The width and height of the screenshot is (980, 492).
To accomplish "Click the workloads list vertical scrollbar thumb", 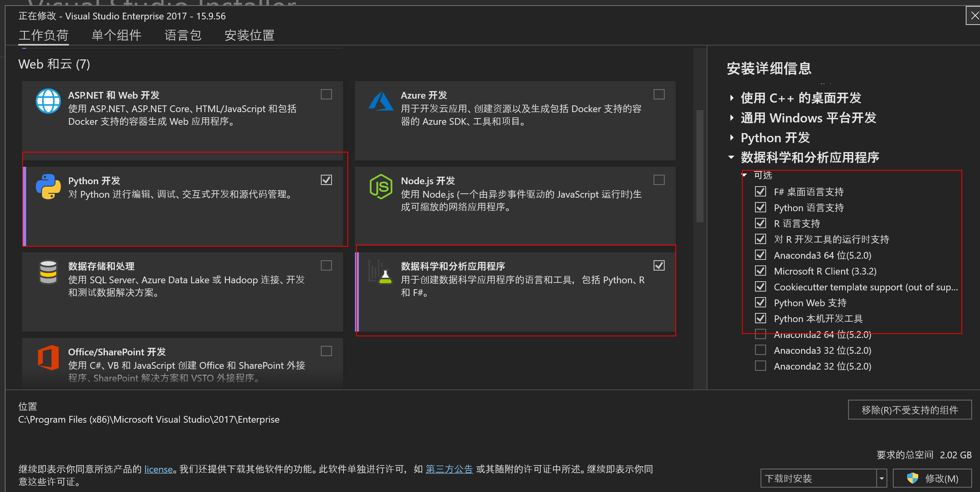I will tap(700, 166).
